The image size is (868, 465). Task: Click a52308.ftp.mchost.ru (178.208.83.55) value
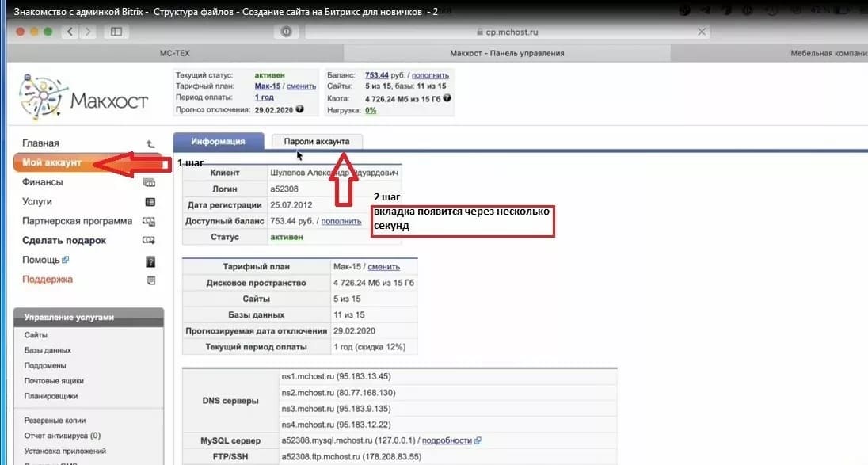coord(351,457)
